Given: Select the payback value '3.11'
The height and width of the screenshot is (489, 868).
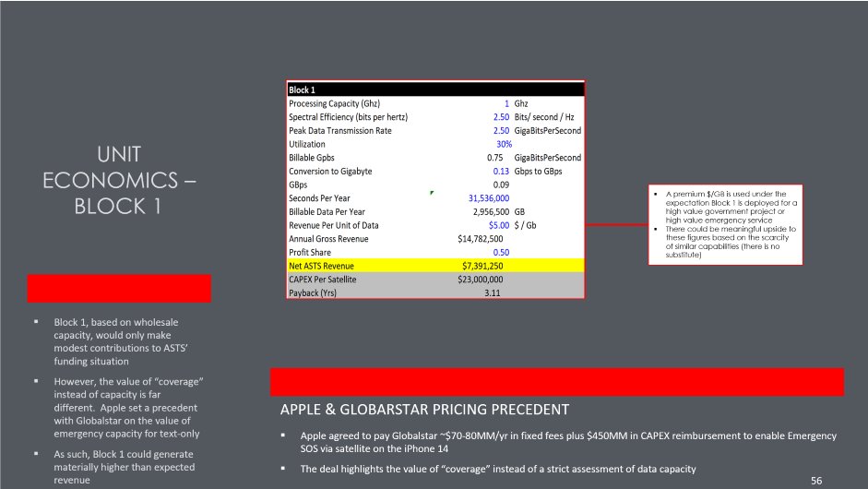Looking at the screenshot, I should point(493,293).
